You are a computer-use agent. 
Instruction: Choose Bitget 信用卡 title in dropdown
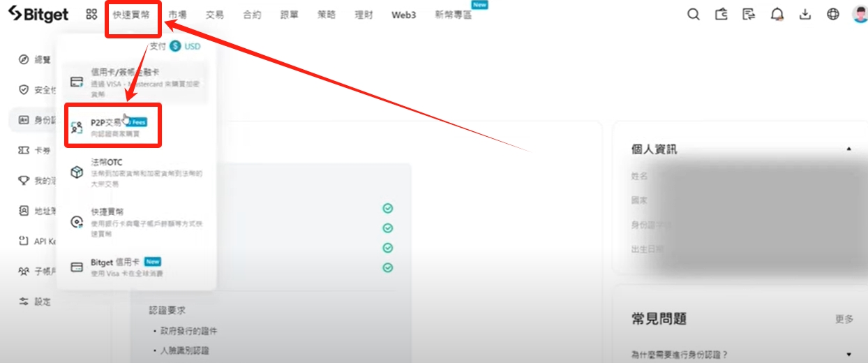115,262
